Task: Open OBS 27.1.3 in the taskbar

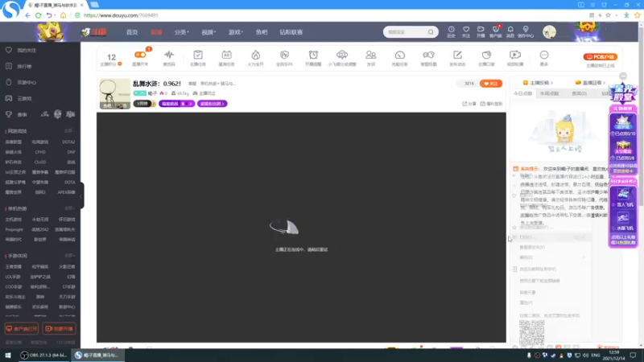Action: pyautogui.click(x=44, y=355)
